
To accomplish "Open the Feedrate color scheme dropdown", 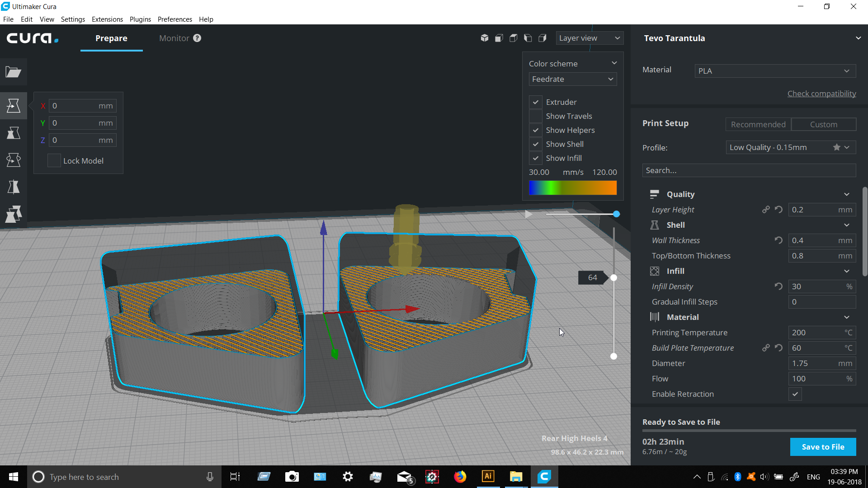I will [573, 79].
